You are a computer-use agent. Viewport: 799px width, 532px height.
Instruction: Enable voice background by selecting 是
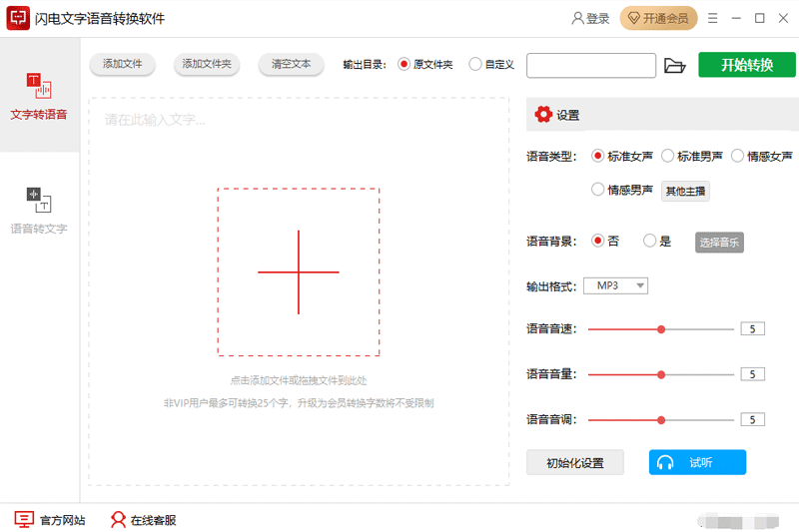(x=650, y=241)
